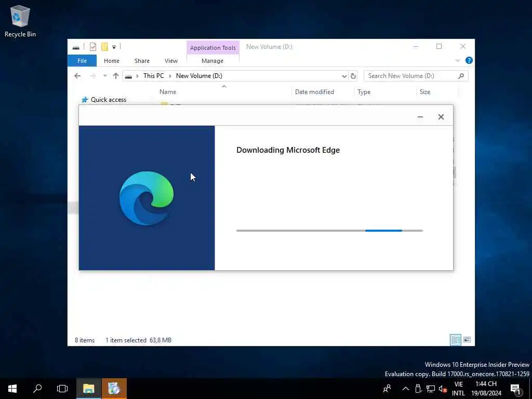Open the clock showing 1:44 CH
Viewport: 532px width, 399px height.
486,389
